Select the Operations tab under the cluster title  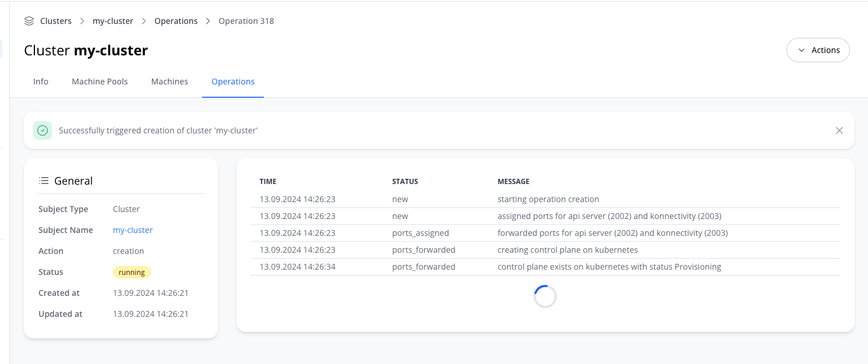(x=233, y=82)
